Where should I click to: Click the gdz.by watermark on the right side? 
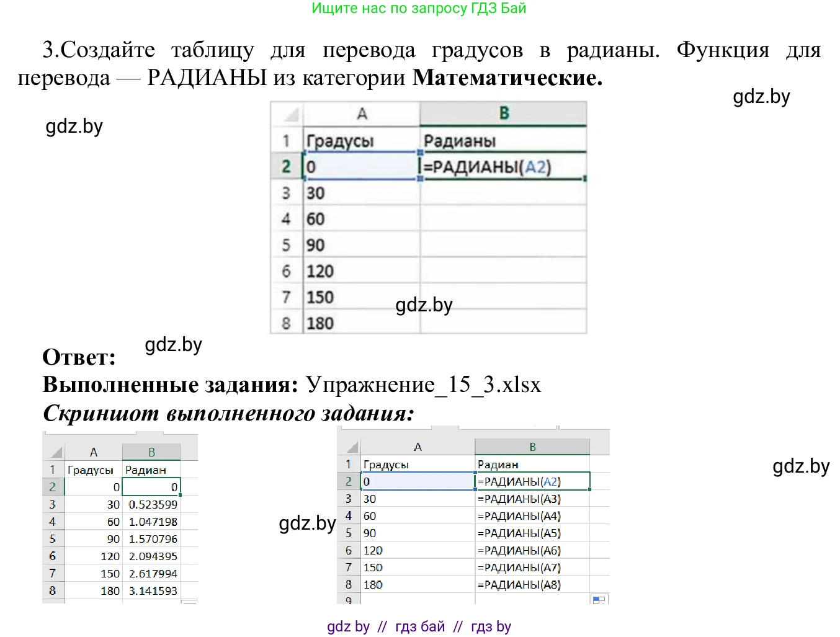pyautogui.click(x=801, y=466)
